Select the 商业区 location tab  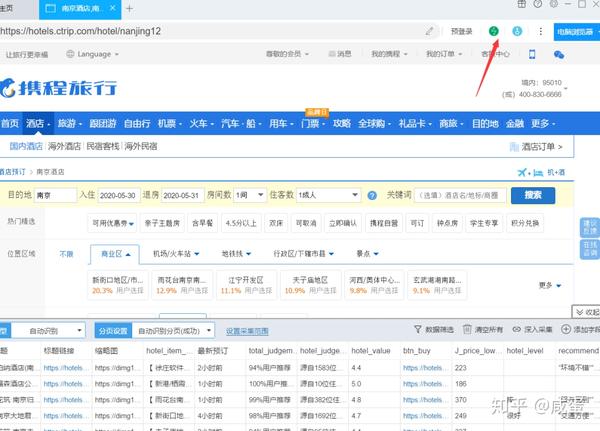coord(115,254)
